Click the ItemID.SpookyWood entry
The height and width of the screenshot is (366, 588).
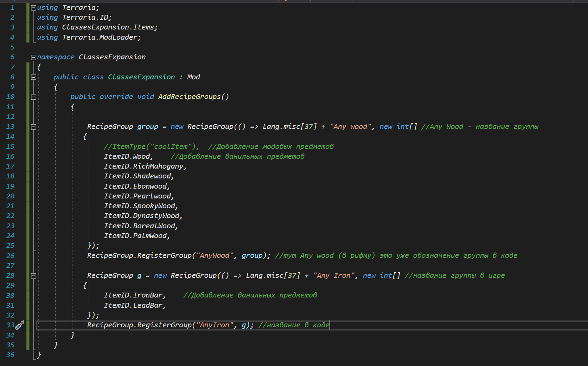pyautogui.click(x=141, y=206)
